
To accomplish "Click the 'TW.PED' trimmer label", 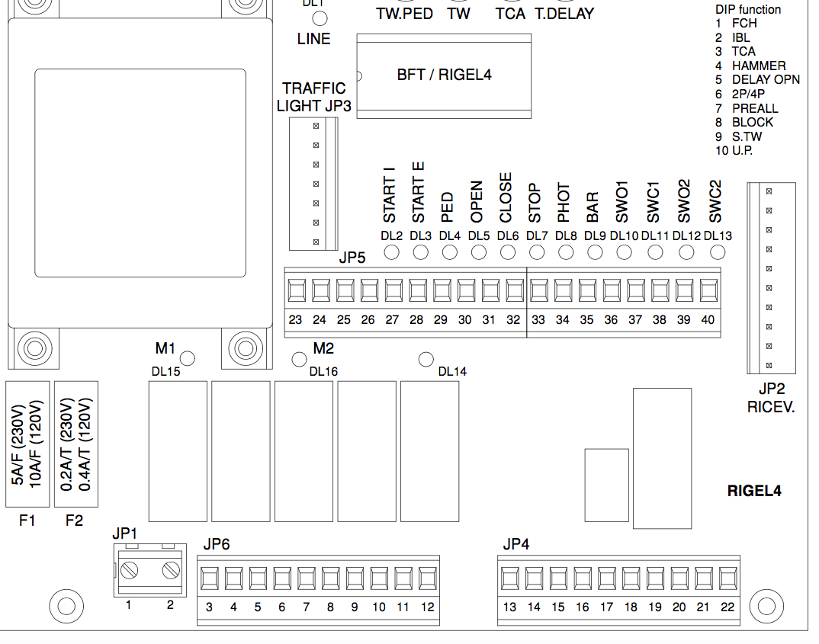I will [405, 14].
